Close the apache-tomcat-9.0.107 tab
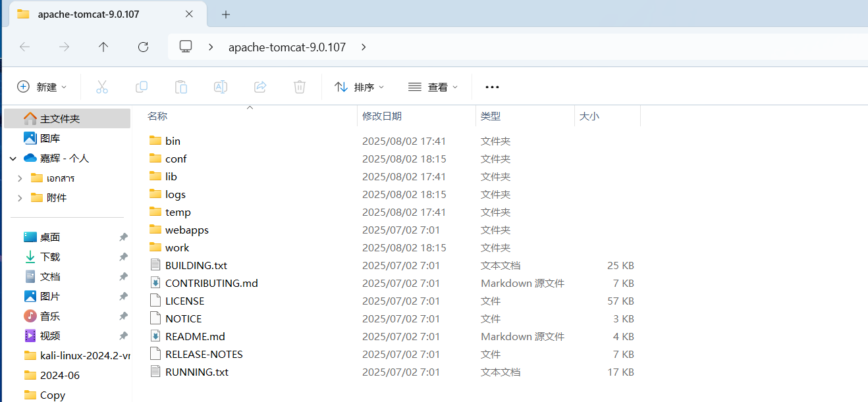This screenshot has width=868, height=402. [x=190, y=14]
